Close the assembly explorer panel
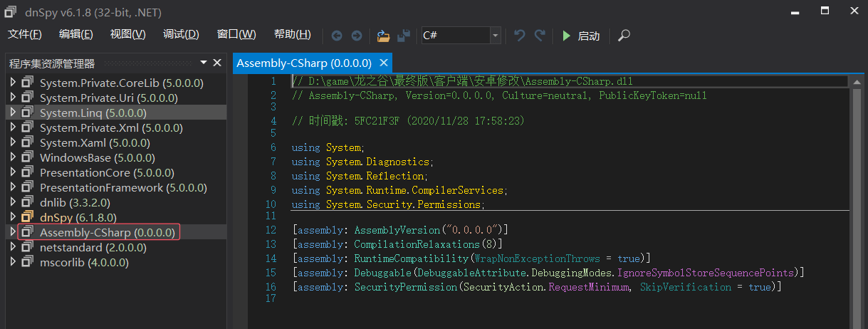Viewport: 868px width, 329px height. [218, 63]
